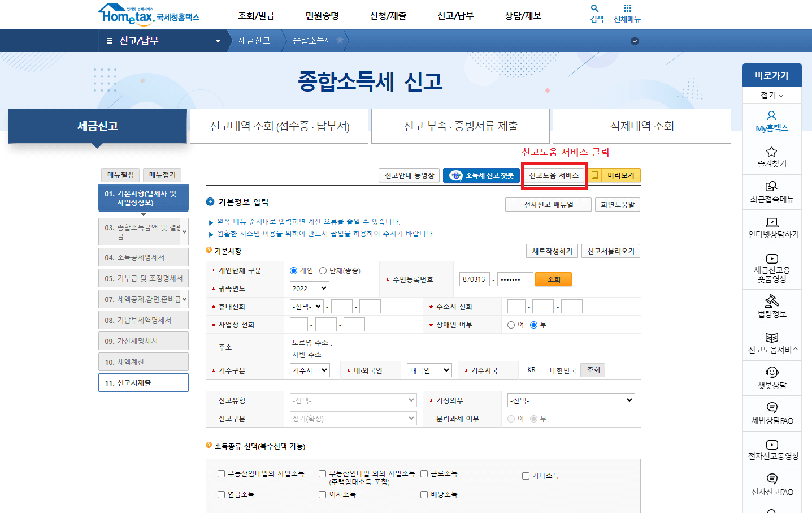This screenshot has height=513, width=812.
Task: Check 부동산임대업 외의 사업소득 checkbox
Action: (x=322, y=474)
